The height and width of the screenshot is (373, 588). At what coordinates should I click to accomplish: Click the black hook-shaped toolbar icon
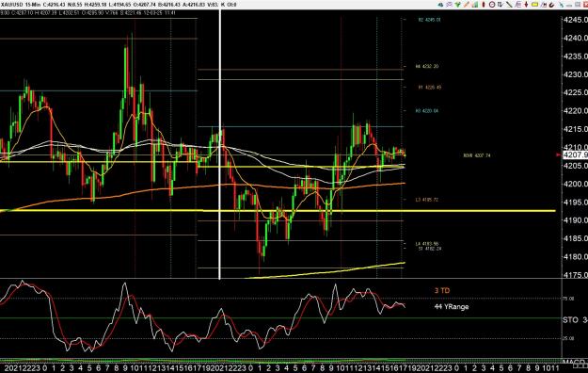click(x=551, y=5)
